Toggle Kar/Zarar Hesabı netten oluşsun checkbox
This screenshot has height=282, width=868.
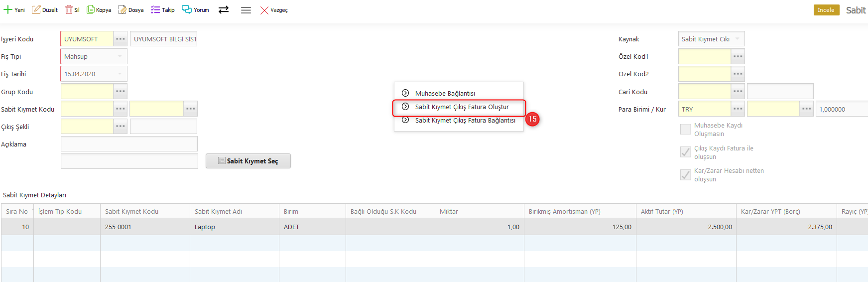pos(685,175)
